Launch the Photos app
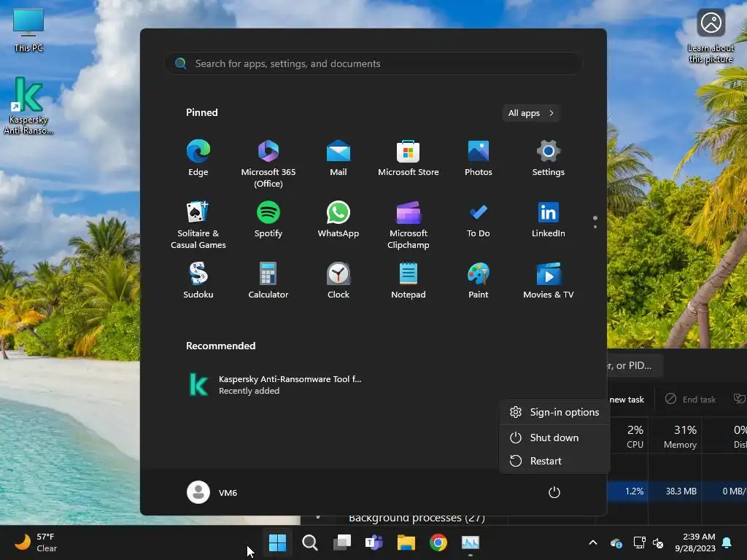747x560 pixels. coord(479,158)
